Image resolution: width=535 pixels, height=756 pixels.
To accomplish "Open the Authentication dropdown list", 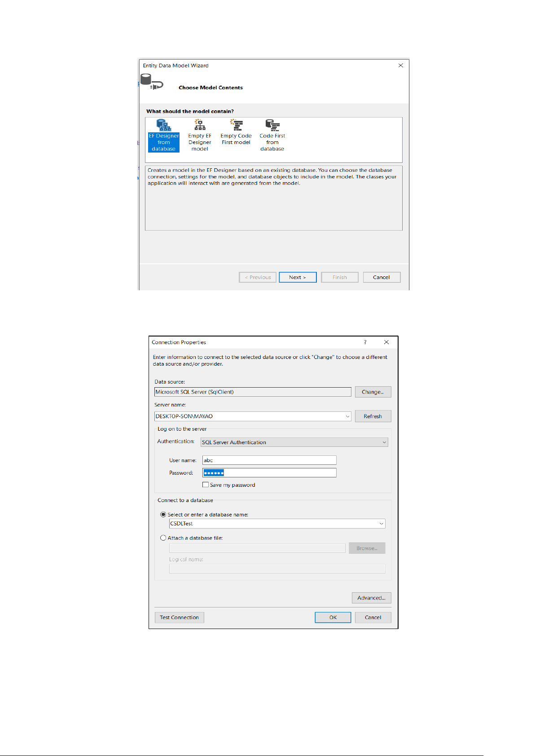I will coord(384,442).
